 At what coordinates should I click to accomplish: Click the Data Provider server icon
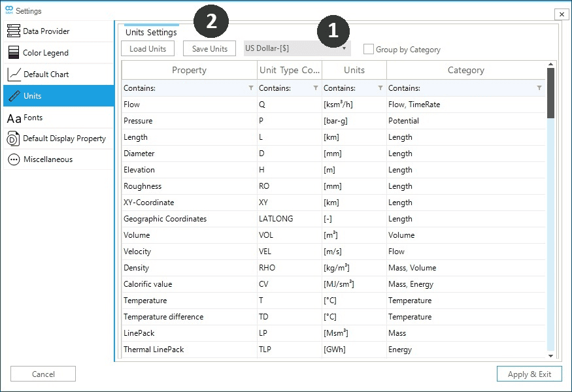click(14, 31)
